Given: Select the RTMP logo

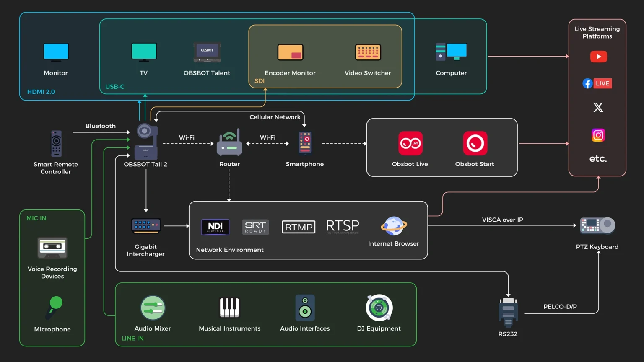Looking at the screenshot, I should coord(299,227).
